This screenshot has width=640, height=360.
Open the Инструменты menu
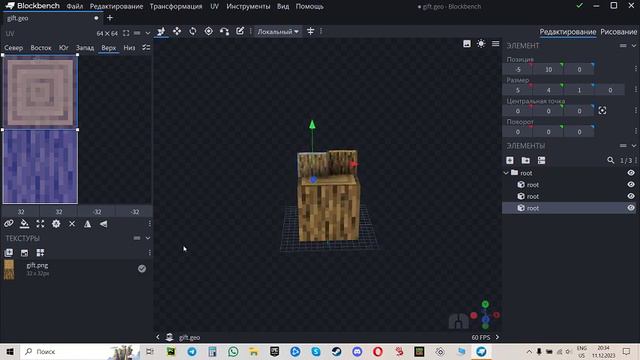pyautogui.click(x=248, y=7)
